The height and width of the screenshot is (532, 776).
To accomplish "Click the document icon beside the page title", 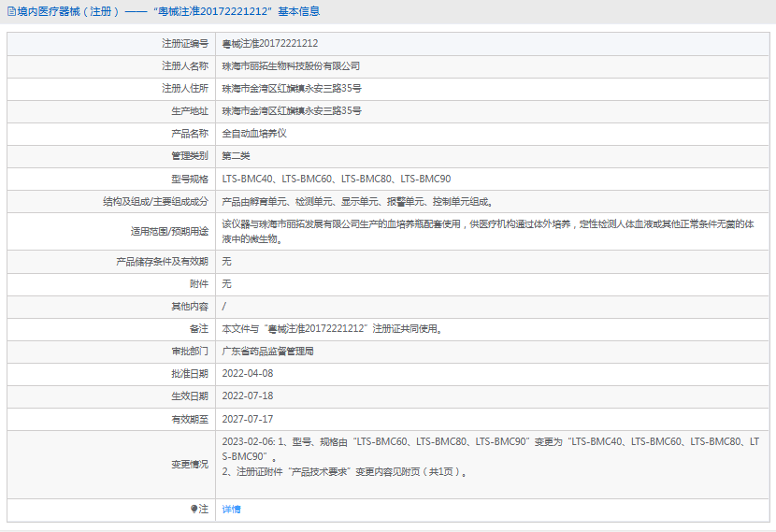I will point(11,11).
